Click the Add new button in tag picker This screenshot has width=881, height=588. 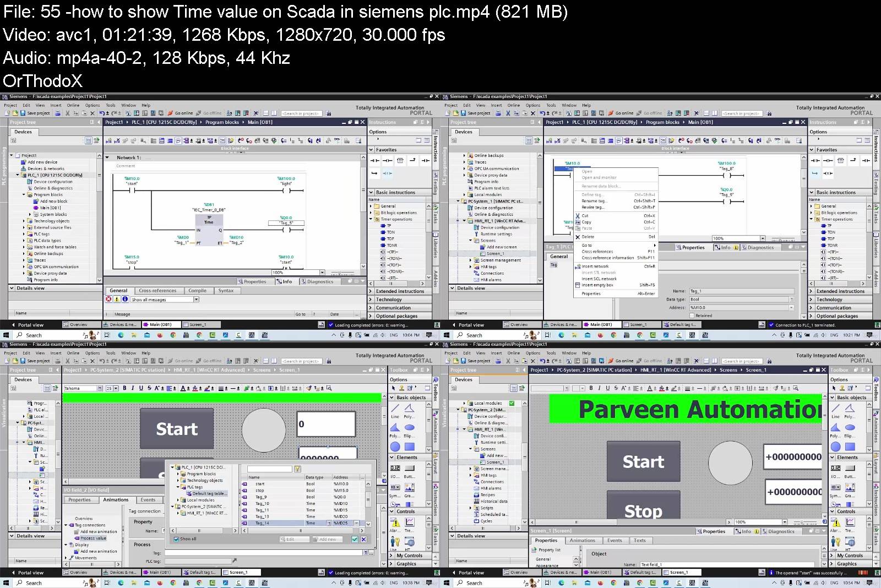click(x=328, y=540)
